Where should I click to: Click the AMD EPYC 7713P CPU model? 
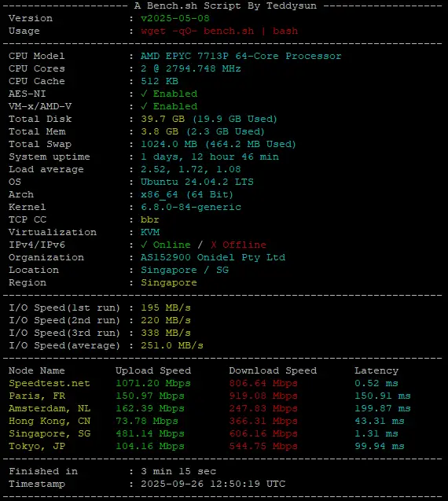point(241,56)
